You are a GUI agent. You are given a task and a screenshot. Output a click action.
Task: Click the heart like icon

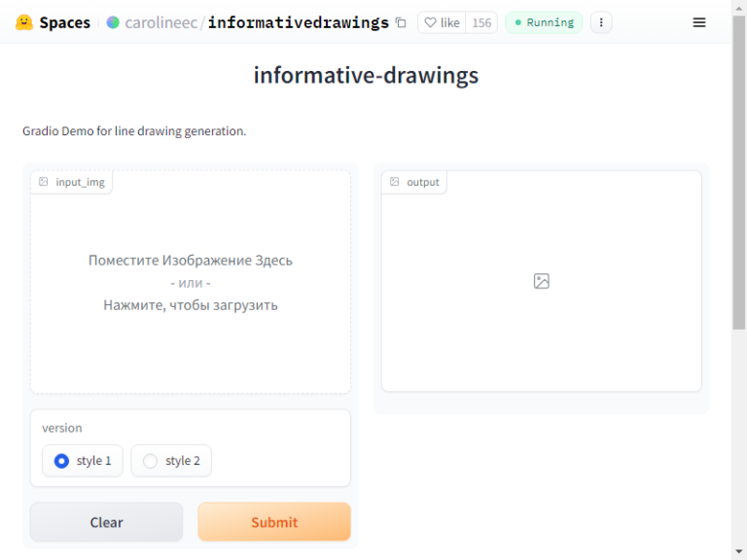[430, 22]
